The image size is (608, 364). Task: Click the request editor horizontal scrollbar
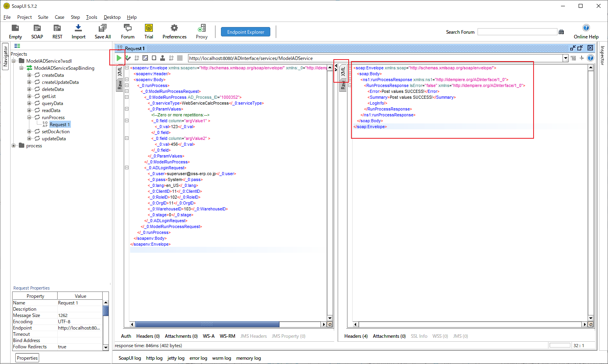[207, 324]
